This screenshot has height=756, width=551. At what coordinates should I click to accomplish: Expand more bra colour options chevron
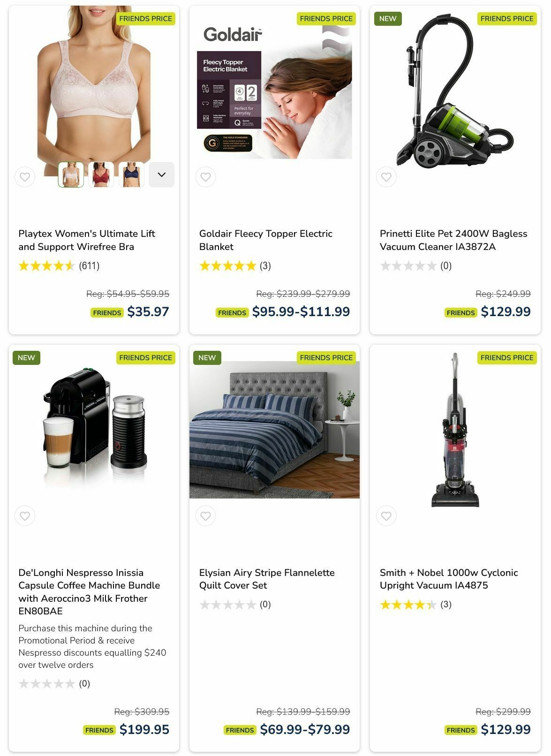pyautogui.click(x=162, y=174)
